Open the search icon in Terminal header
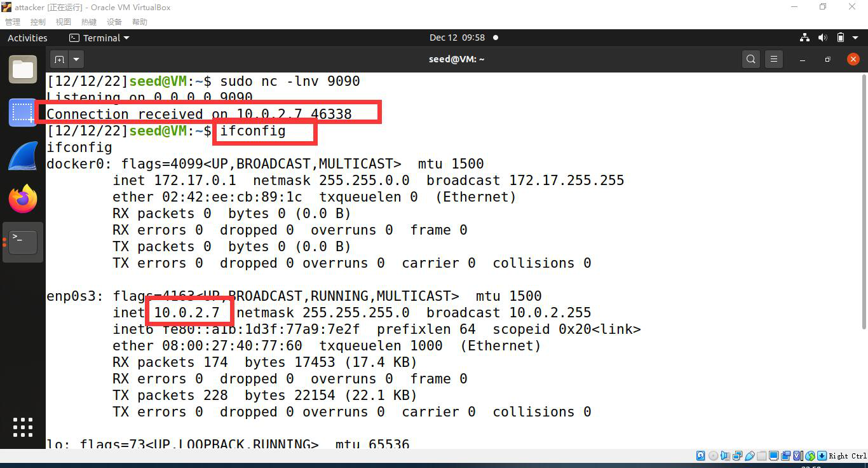The image size is (868, 468). click(750, 59)
